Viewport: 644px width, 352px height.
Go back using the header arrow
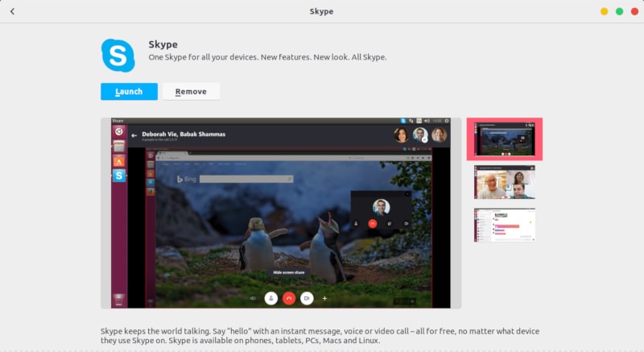coord(12,11)
